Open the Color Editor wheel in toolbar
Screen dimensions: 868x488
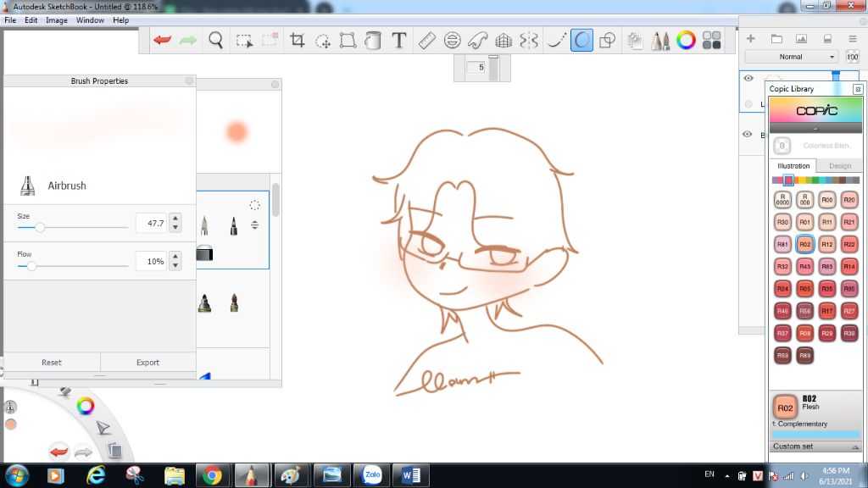tap(686, 41)
